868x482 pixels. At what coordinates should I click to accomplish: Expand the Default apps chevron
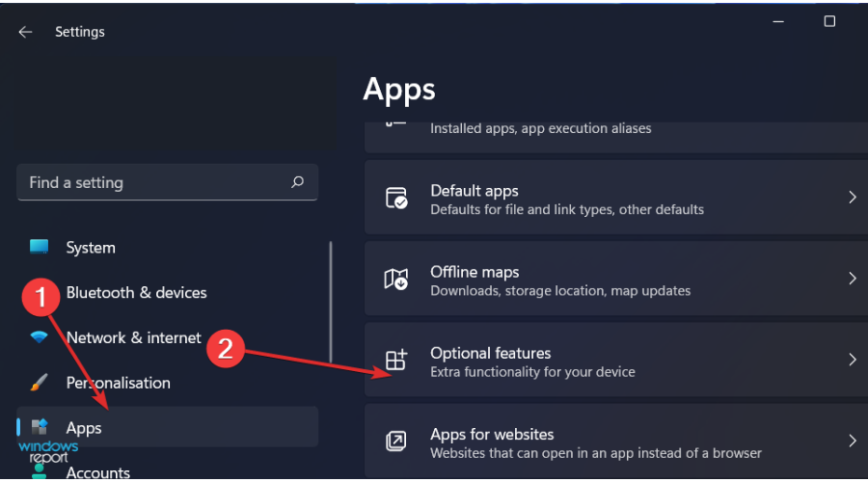(x=852, y=198)
